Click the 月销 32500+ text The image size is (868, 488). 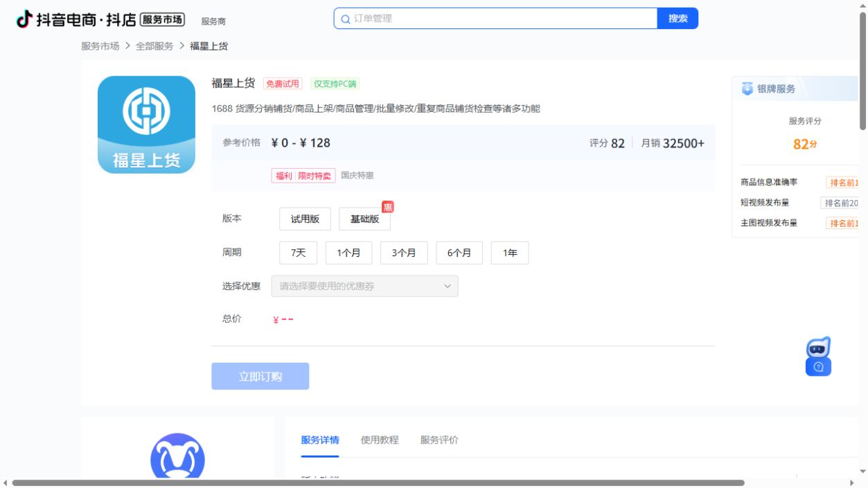pos(673,143)
